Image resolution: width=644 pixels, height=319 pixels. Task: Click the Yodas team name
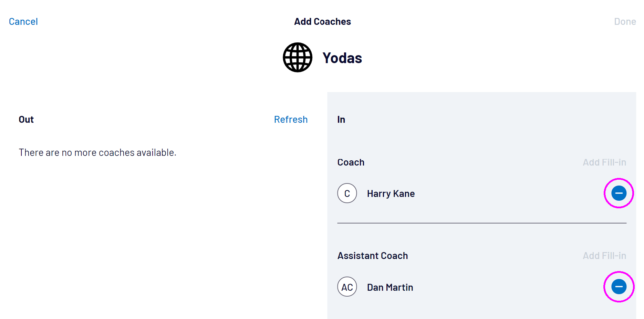(x=342, y=58)
